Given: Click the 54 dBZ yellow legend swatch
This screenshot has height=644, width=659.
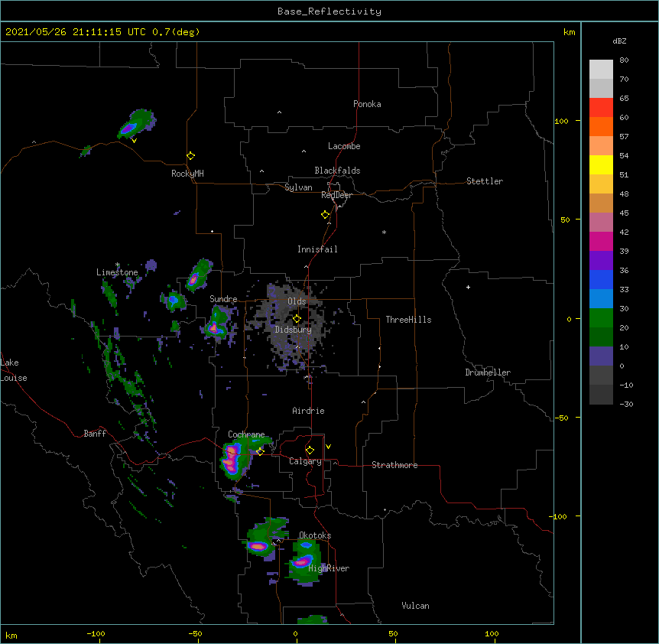Looking at the screenshot, I should point(601,164).
